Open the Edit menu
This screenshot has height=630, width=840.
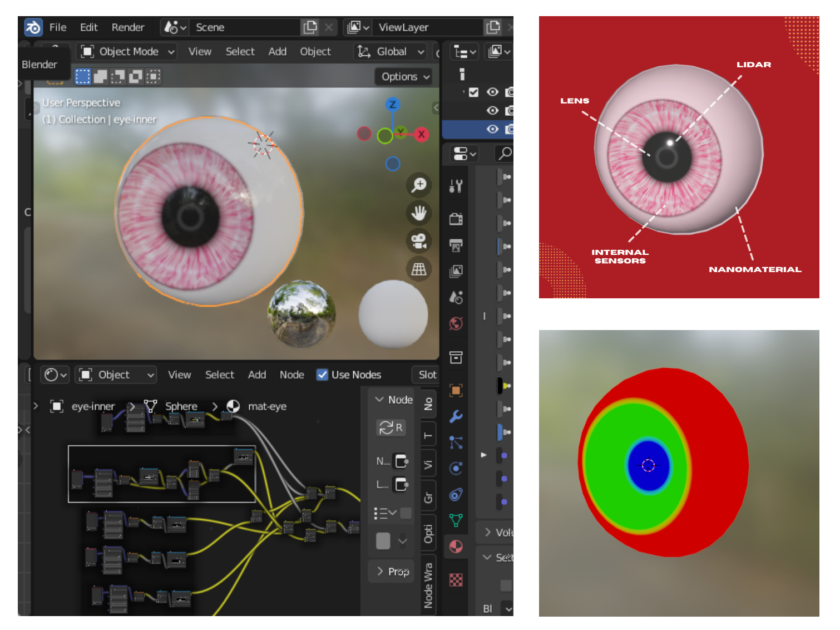(88, 27)
